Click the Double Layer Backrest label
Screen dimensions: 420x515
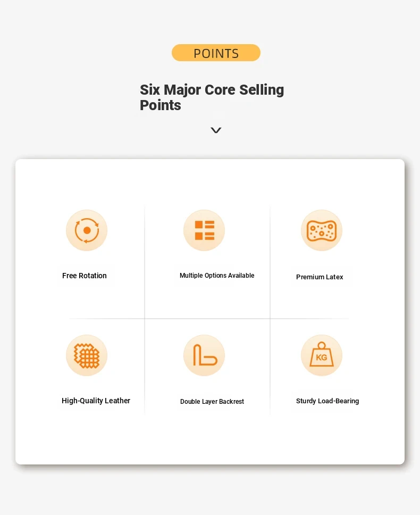(x=212, y=401)
